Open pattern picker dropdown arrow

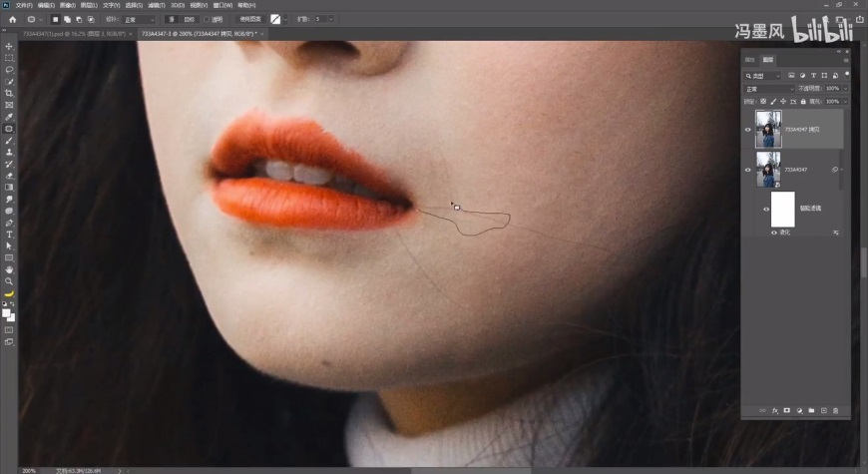(285, 19)
